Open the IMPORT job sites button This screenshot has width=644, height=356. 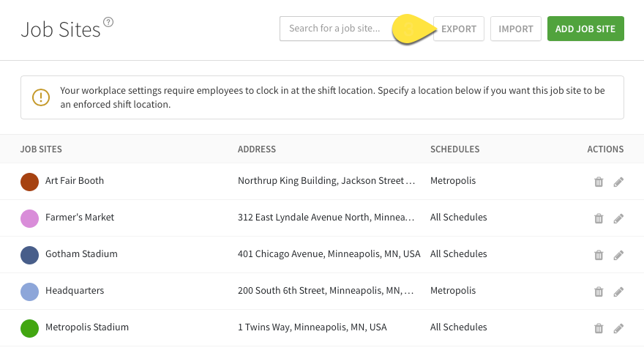coord(516,29)
